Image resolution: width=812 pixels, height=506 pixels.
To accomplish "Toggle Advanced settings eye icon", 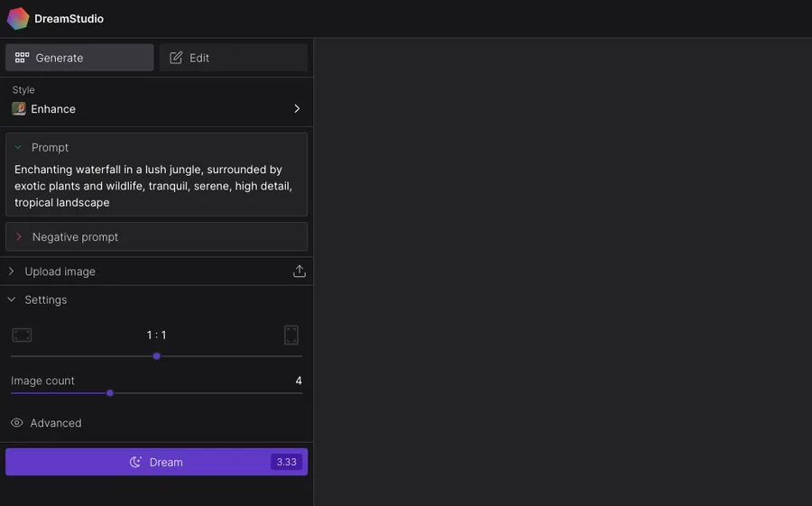I will [x=17, y=423].
